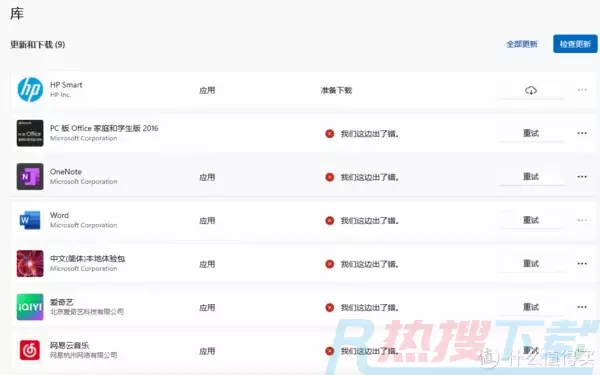Click 应用 type label in 网易云音乐 row
Image resolution: width=600 pixels, height=375 pixels.
pyautogui.click(x=207, y=351)
